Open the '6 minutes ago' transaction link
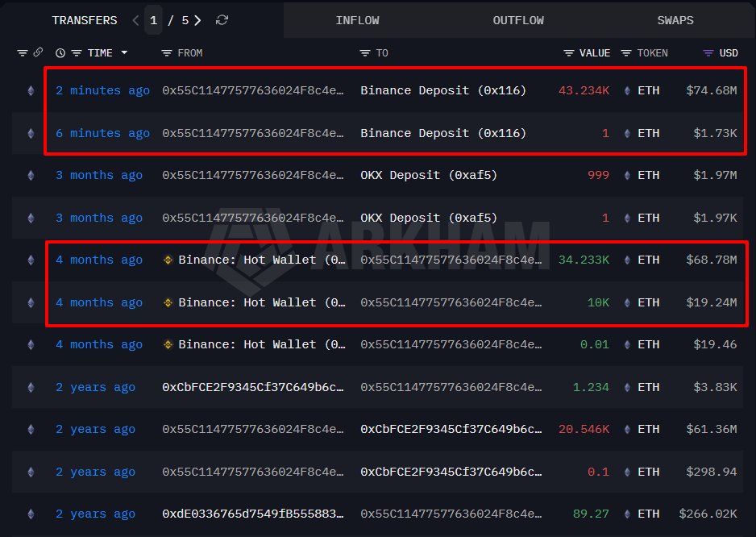The width and height of the screenshot is (756, 537). tap(102, 133)
